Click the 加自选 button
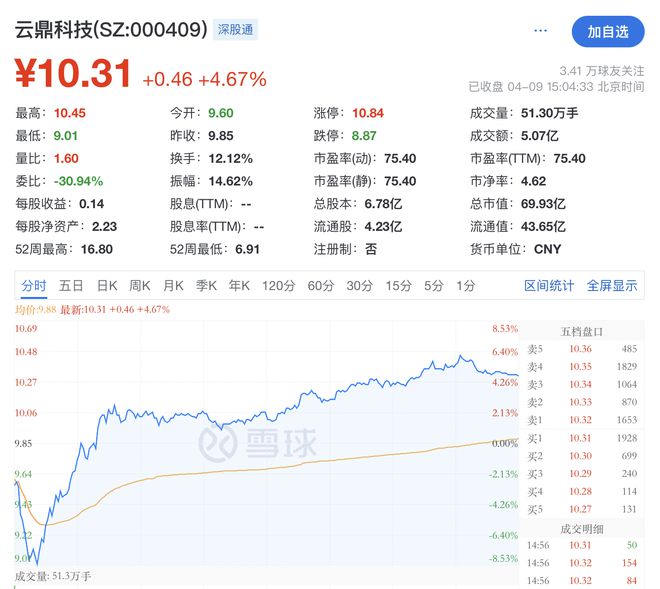660x589 pixels. click(608, 32)
